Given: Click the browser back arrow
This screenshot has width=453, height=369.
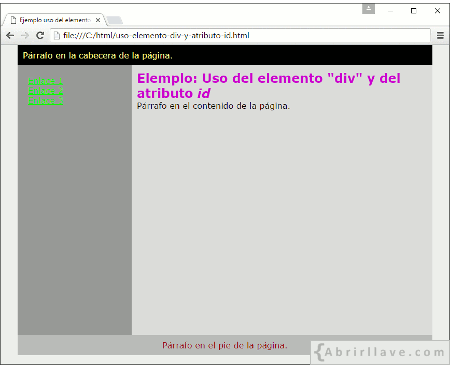Looking at the screenshot, I should (10, 35).
